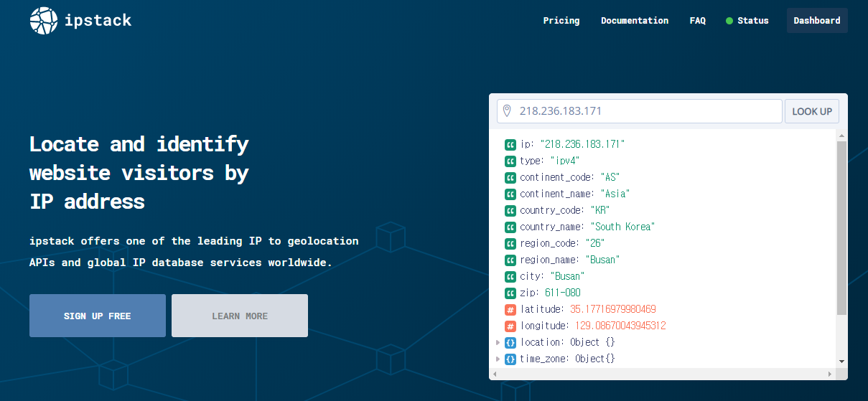Click the horizontal scroll left arrow
The image size is (868, 401).
495,374
